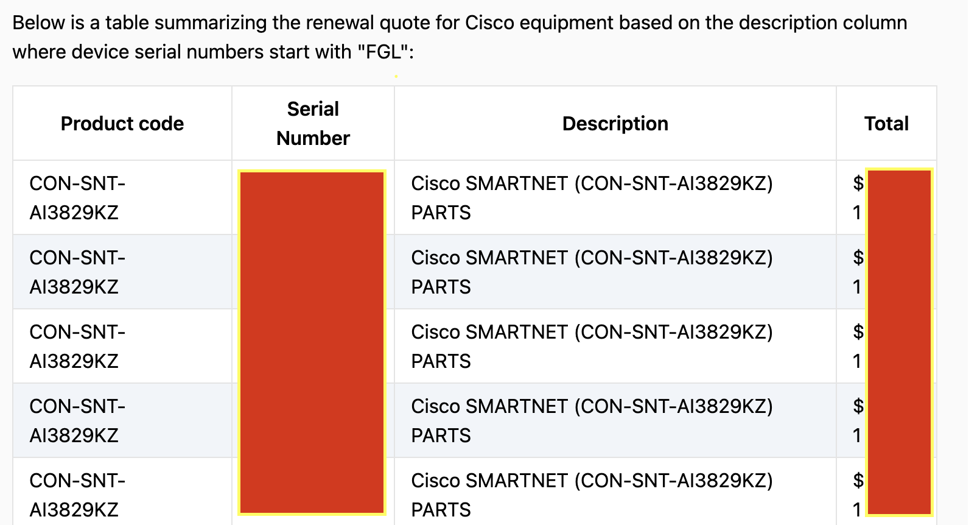Click third row Cisco SMARTNET description
This screenshot has height=525, width=980.
click(x=592, y=347)
